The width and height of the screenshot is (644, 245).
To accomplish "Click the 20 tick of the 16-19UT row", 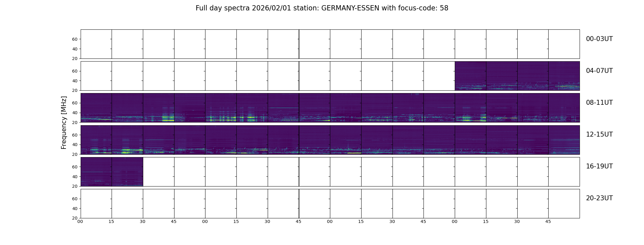I will [75, 187].
